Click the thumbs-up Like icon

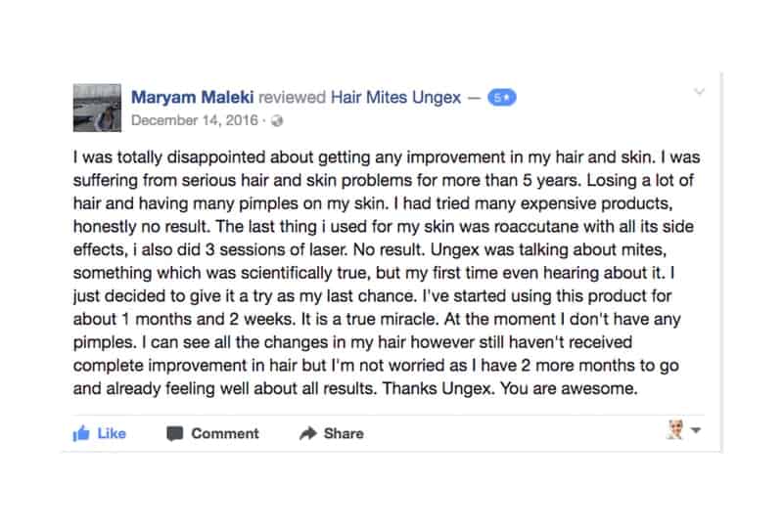81,433
